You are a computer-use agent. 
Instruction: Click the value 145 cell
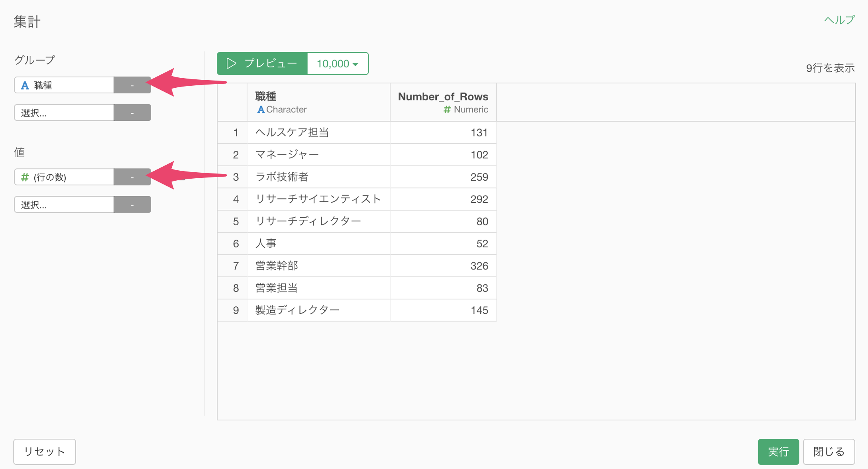pyautogui.click(x=443, y=310)
